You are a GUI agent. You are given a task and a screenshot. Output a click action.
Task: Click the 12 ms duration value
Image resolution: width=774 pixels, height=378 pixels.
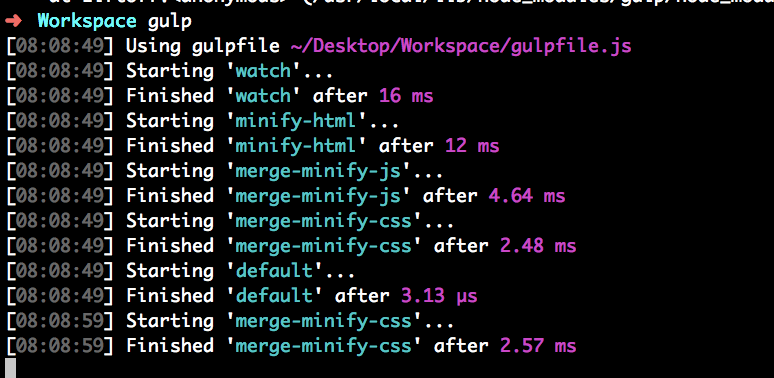pyautogui.click(x=472, y=146)
